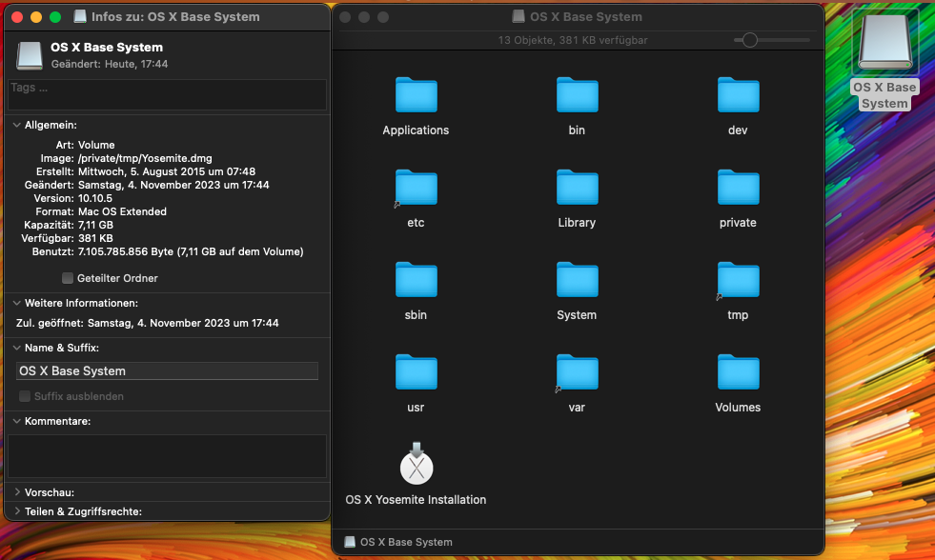Open the Applications folder icon
The height and width of the screenshot is (560, 935).
(x=416, y=95)
